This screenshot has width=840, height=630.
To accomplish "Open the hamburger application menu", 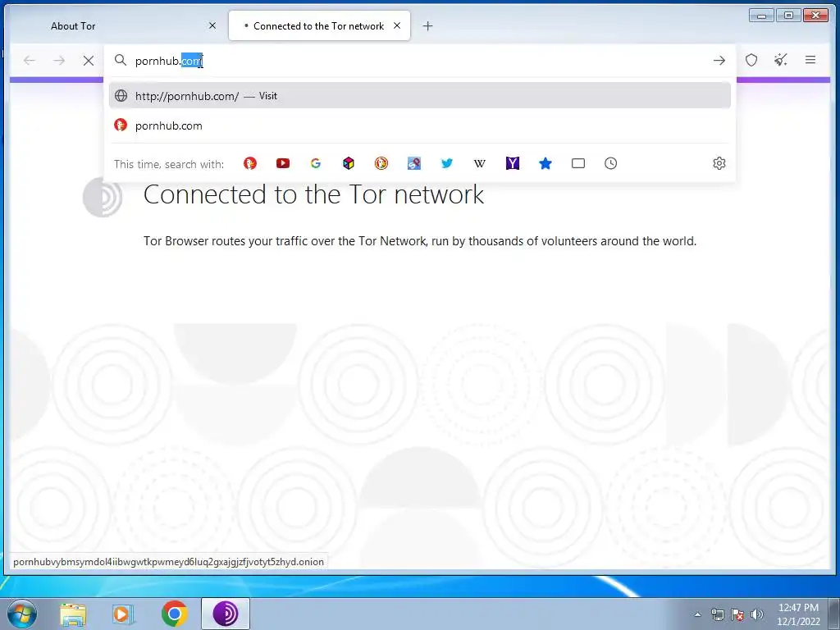I will (x=810, y=60).
